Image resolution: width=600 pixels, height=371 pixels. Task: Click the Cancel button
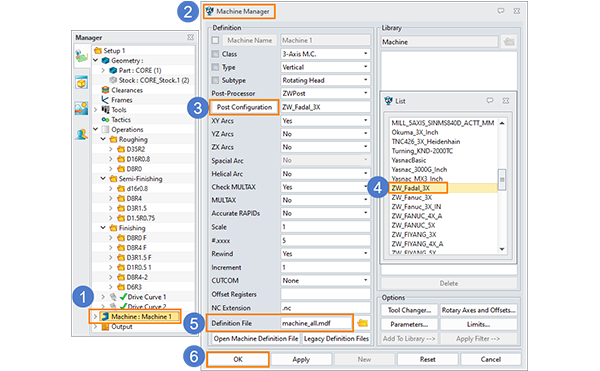[491, 360]
